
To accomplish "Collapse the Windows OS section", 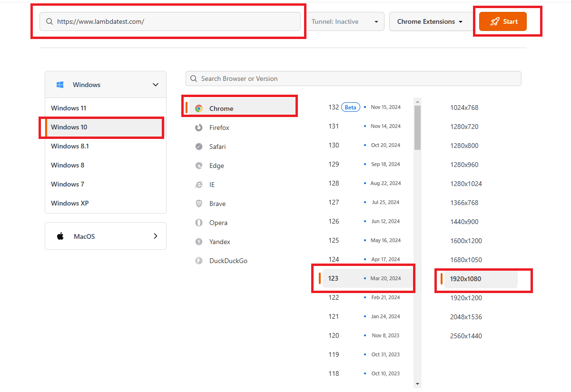I will pyautogui.click(x=155, y=84).
